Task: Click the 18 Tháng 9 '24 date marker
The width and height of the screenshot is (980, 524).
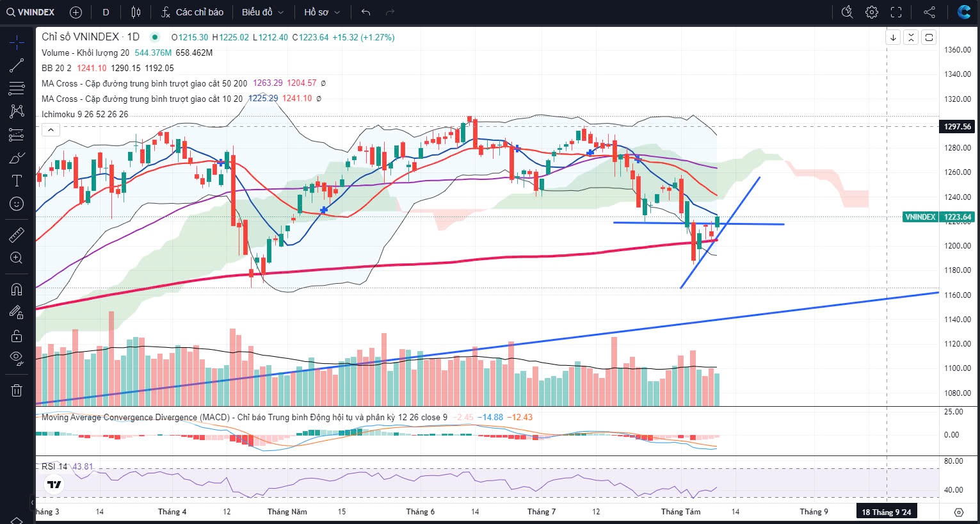Action: pyautogui.click(x=886, y=511)
